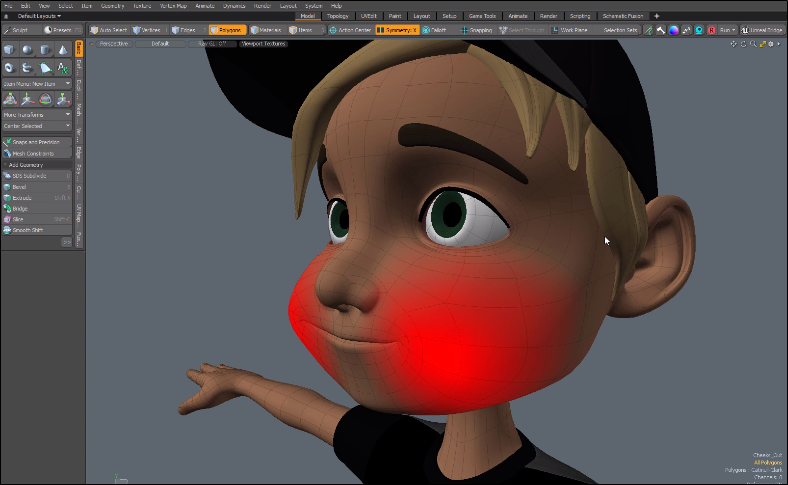The image size is (788, 485).
Task: Expand the More Transforms dropdown
Action: click(37, 114)
